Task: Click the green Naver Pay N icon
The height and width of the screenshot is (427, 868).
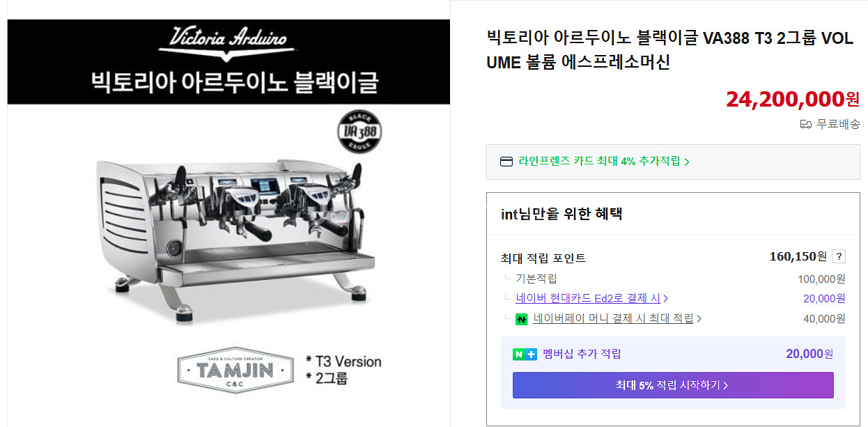Action: 522,319
